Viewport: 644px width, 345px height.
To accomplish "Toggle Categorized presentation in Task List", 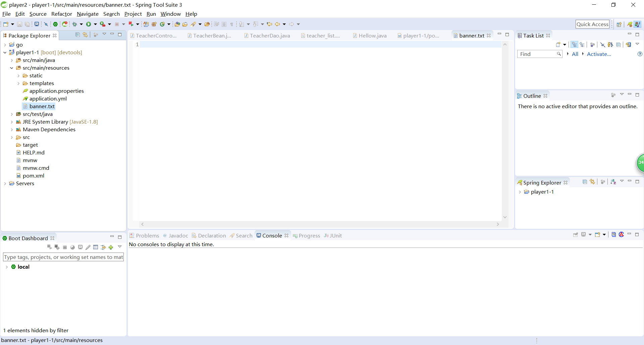I will 575,45.
